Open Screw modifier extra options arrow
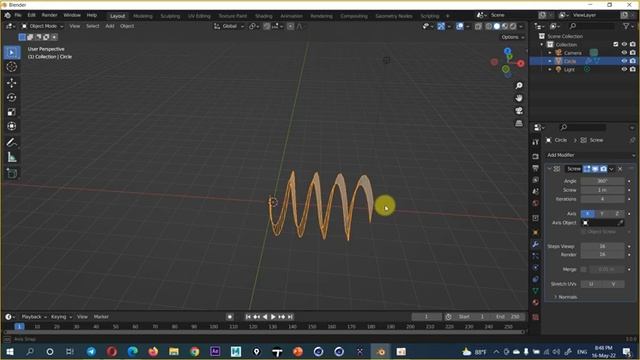 click(x=611, y=169)
